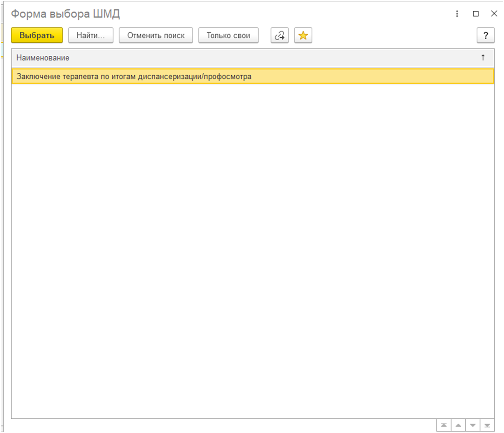This screenshot has width=504, height=433.
Task: Open the three-dot window menu
Action: (457, 14)
